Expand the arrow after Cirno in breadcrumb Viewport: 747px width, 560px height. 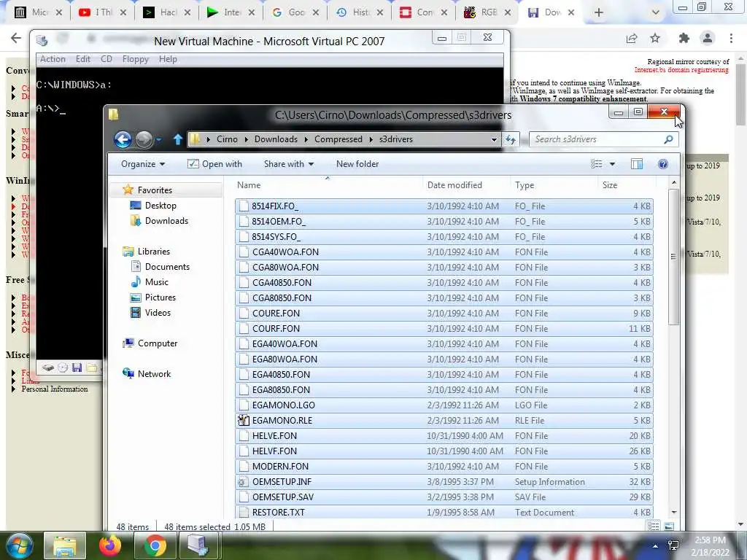247,139
